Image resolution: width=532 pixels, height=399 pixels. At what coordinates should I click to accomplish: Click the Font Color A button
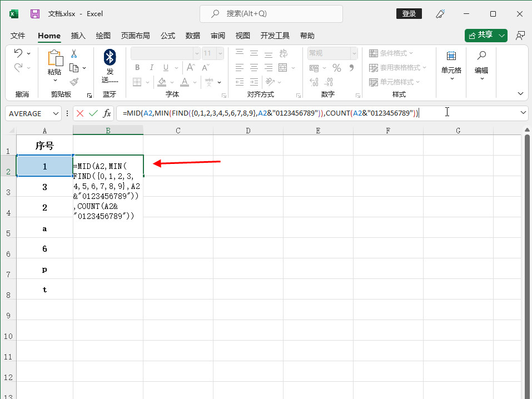pyautogui.click(x=185, y=82)
